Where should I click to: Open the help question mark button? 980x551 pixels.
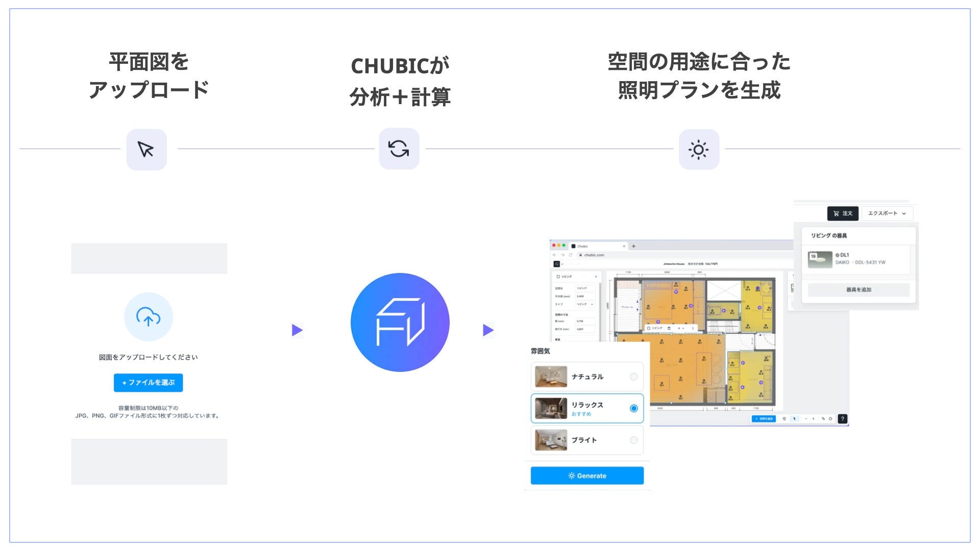click(843, 419)
